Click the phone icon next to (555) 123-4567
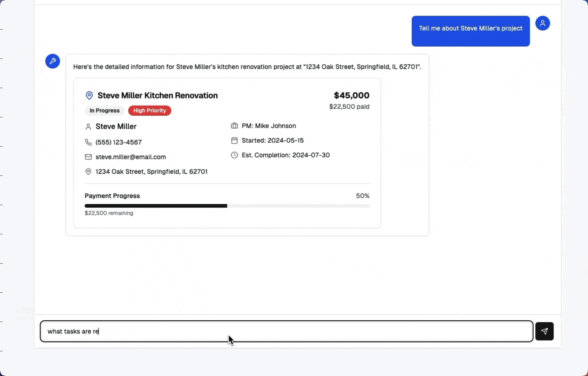Viewport: 588px width, 376px height. click(x=88, y=142)
